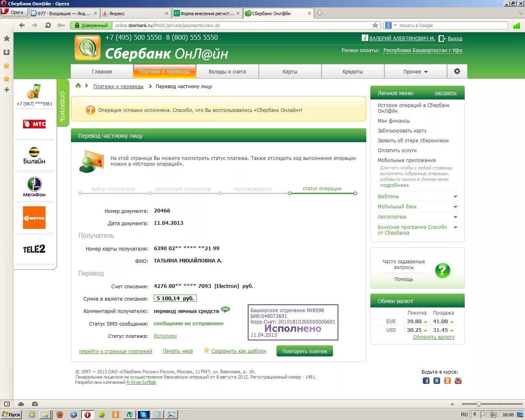This screenshot has height=420, width=525.
Task: Open the Платежи и переводы tab
Action: pos(164,71)
